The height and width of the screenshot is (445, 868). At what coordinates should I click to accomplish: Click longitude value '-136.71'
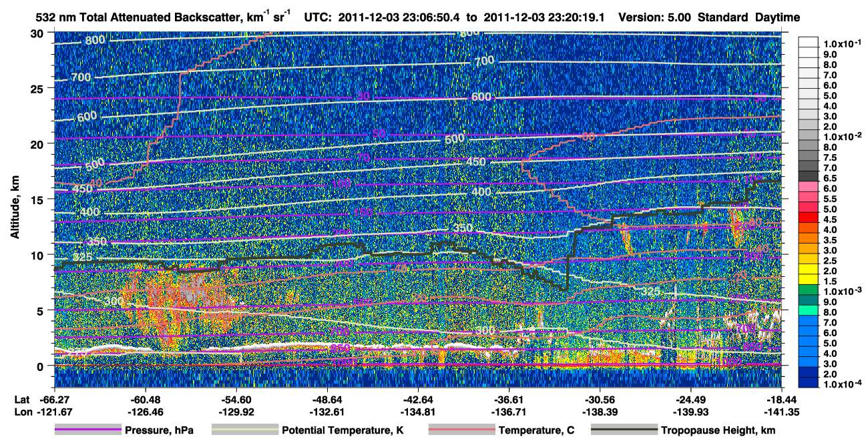coord(509,412)
